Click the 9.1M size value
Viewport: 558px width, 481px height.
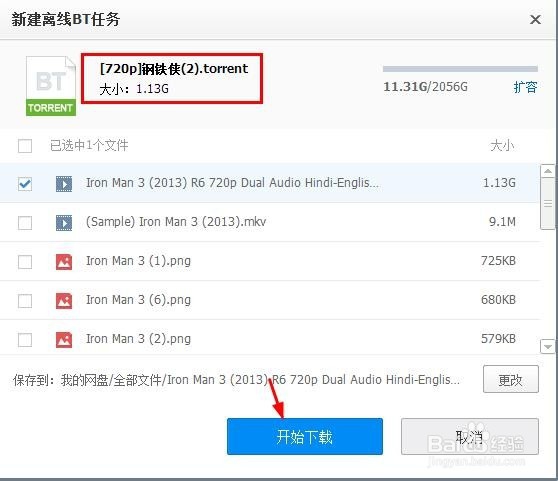(502, 222)
